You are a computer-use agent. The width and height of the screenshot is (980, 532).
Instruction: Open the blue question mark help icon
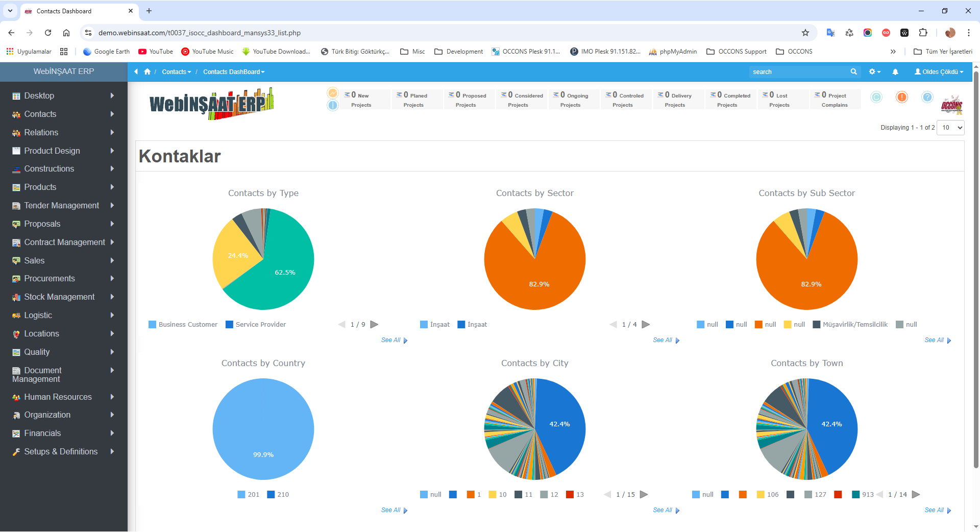point(927,97)
